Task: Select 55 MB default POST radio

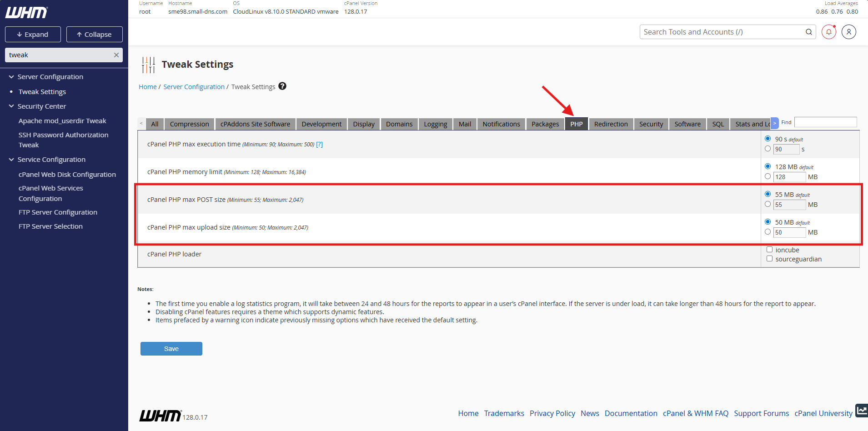Action: point(768,194)
